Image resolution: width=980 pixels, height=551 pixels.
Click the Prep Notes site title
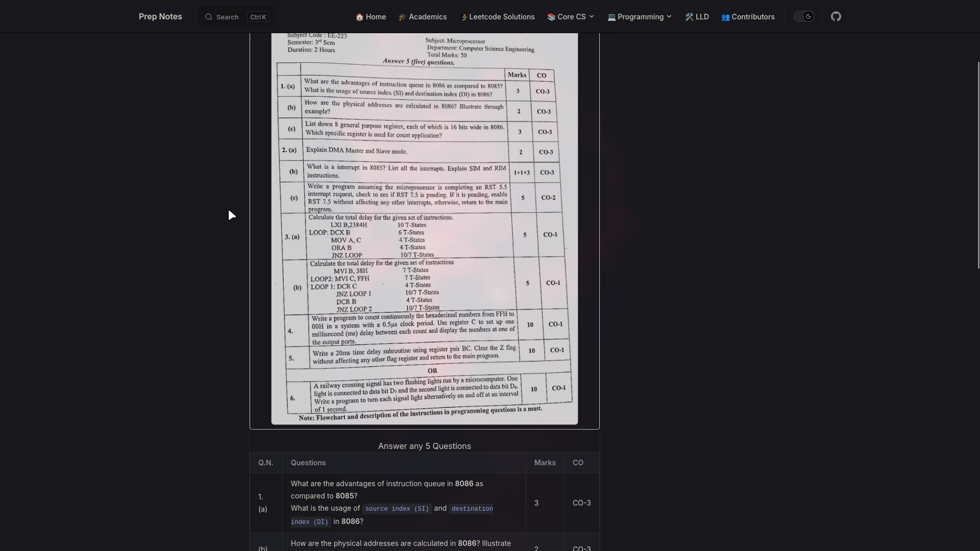coord(160,16)
